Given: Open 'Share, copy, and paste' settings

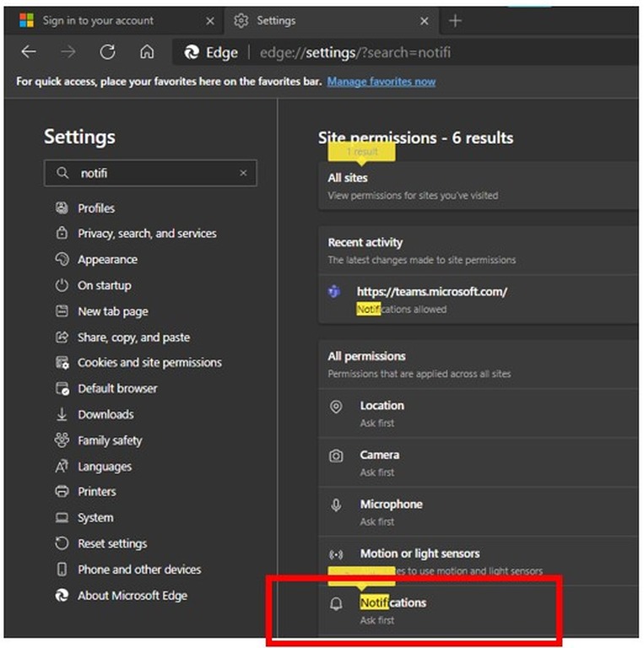Looking at the screenshot, I should coord(134,337).
